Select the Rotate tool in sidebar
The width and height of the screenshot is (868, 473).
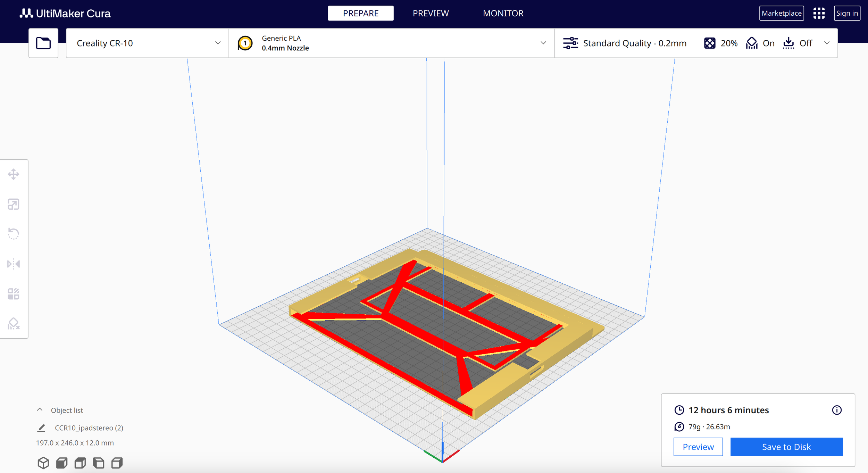tap(14, 234)
